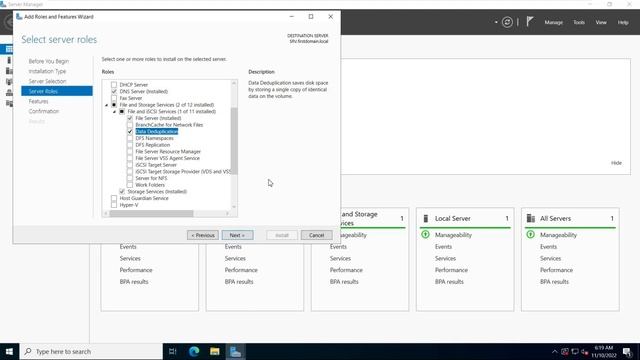Uncheck the Data Deduplication checkbox

[x=130, y=131]
